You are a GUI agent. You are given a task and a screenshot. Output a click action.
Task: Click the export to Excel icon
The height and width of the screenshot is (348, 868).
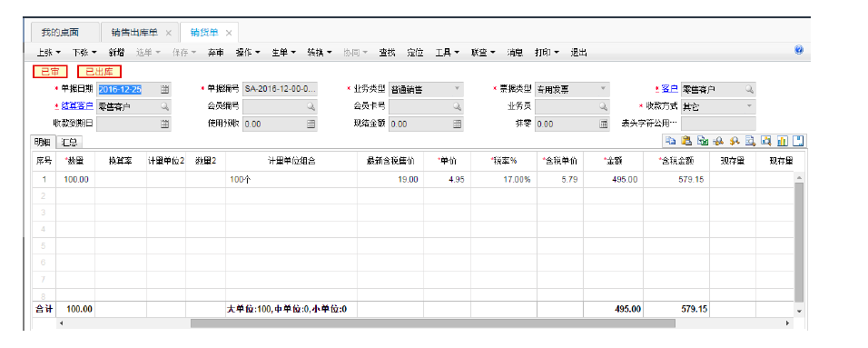pyautogui.click(x=703, y=142)
